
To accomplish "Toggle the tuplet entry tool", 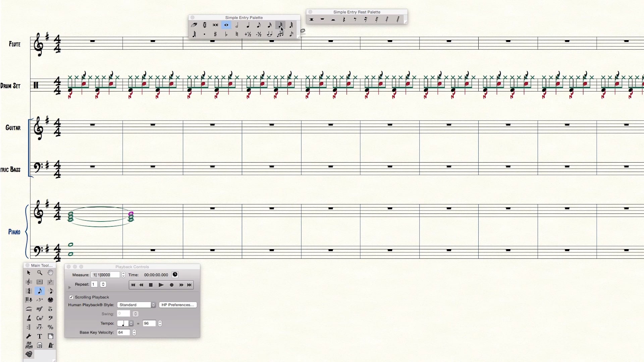I will [280, 34].
